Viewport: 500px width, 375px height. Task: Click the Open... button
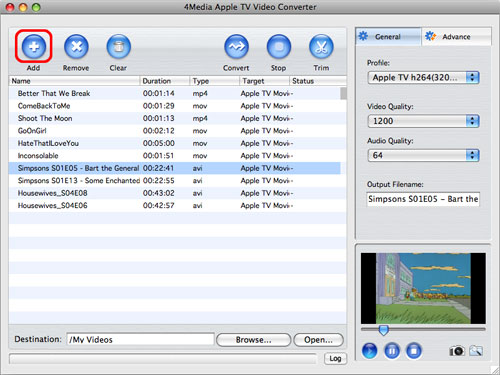pos(318,340)
